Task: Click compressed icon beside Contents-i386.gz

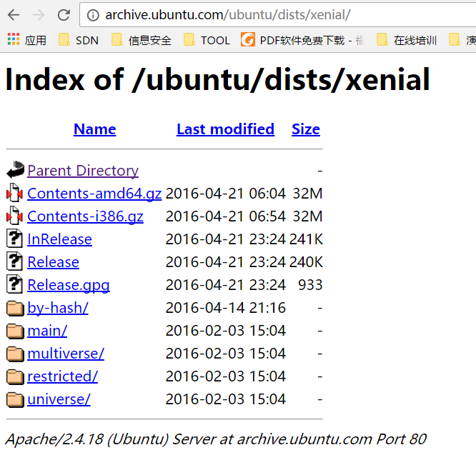Action: pos(14,216)
